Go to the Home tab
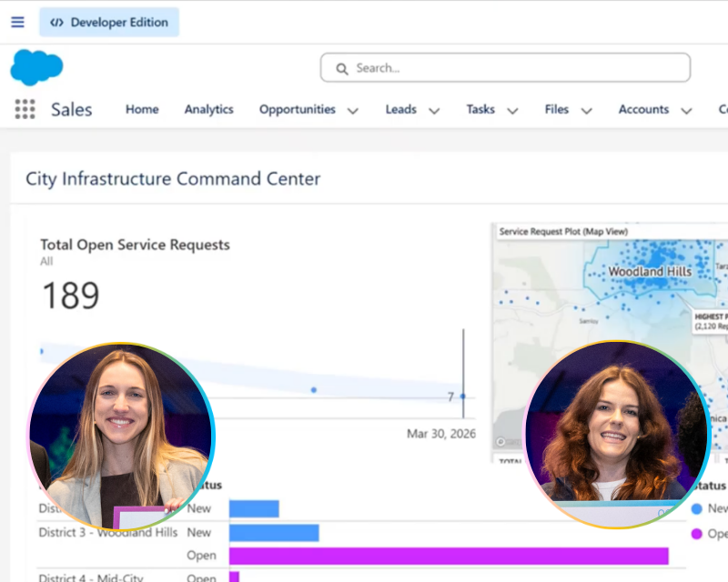728x582 pixels. [x=142, y=109]
